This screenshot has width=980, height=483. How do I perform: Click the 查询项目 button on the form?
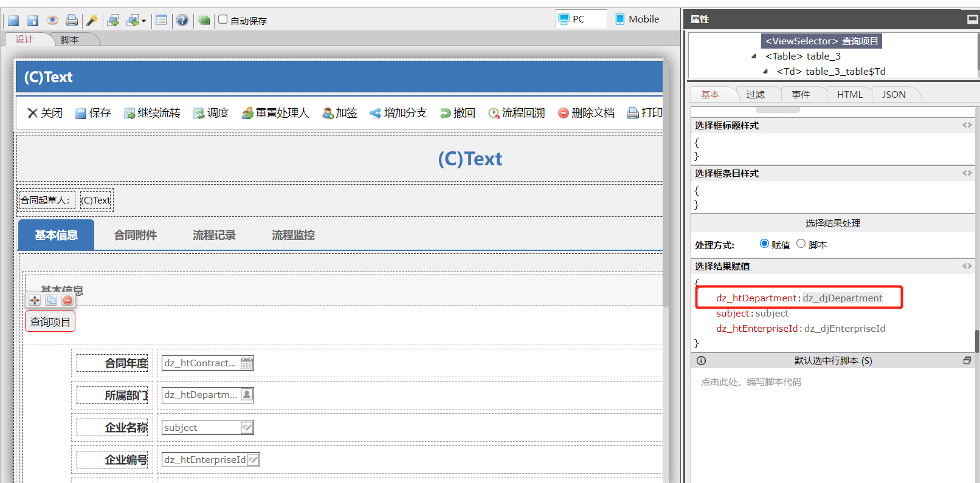[50, 321]
